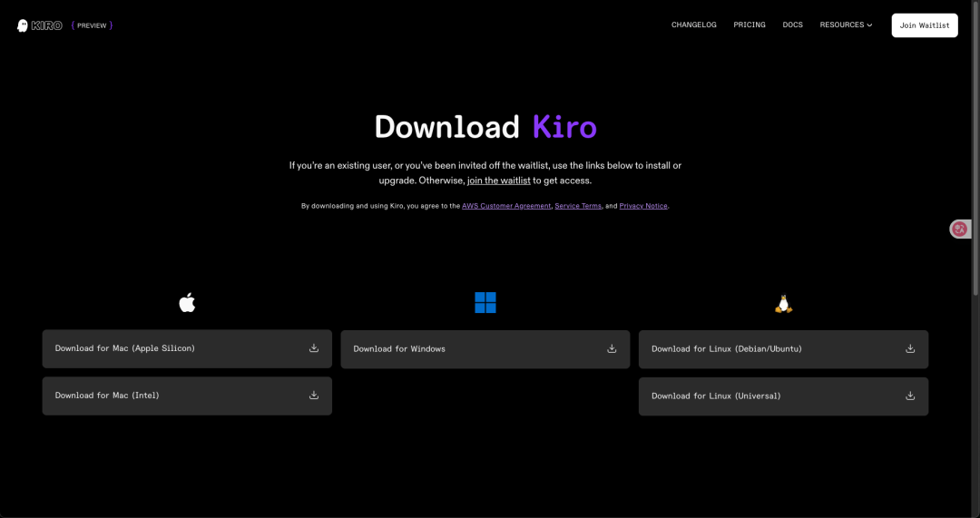Download for Mac (Apple Silicon) button

click(187, 348)
